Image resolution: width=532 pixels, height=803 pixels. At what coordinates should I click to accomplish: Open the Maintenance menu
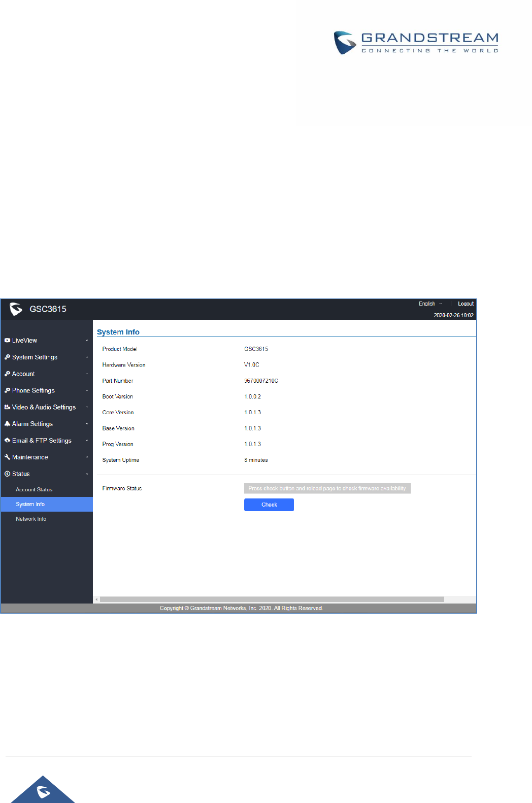point(47,457)
